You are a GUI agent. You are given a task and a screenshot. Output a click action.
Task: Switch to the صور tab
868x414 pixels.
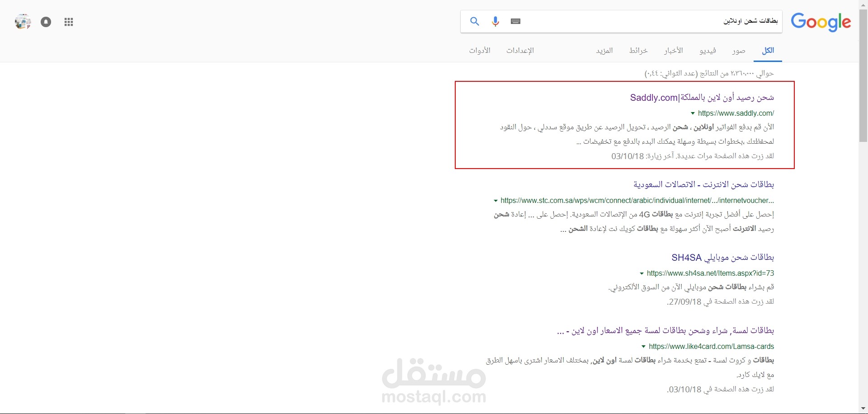(739, 51)
